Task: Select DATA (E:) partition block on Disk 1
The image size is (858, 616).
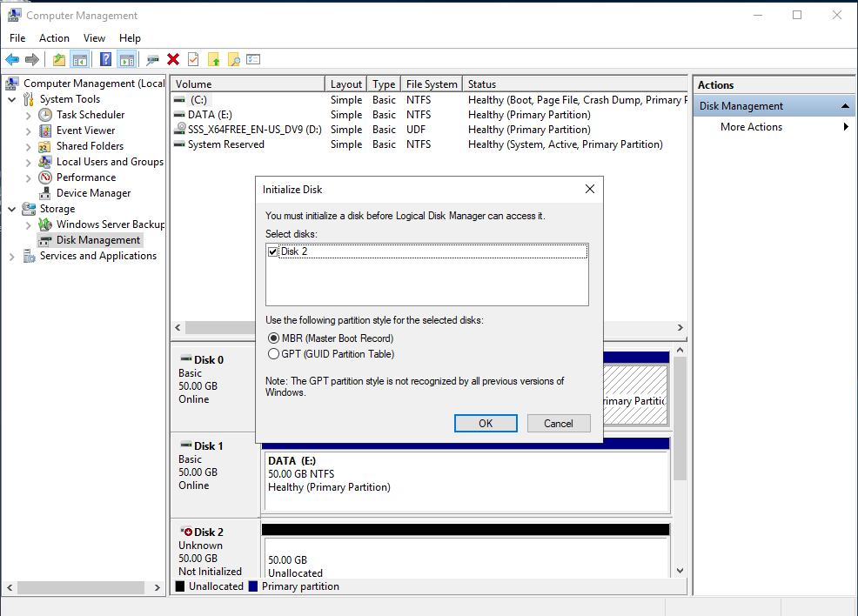Action: coord(466,480)
